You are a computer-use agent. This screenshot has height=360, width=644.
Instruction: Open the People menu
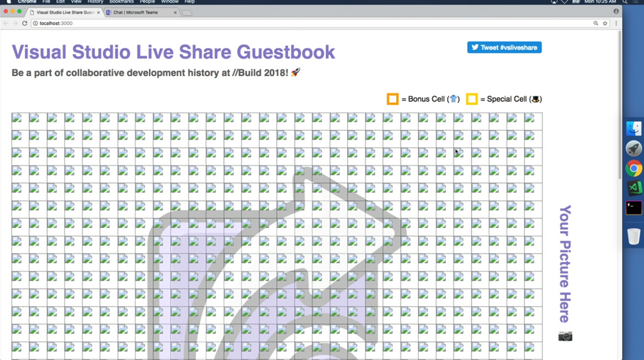(147, 2)
